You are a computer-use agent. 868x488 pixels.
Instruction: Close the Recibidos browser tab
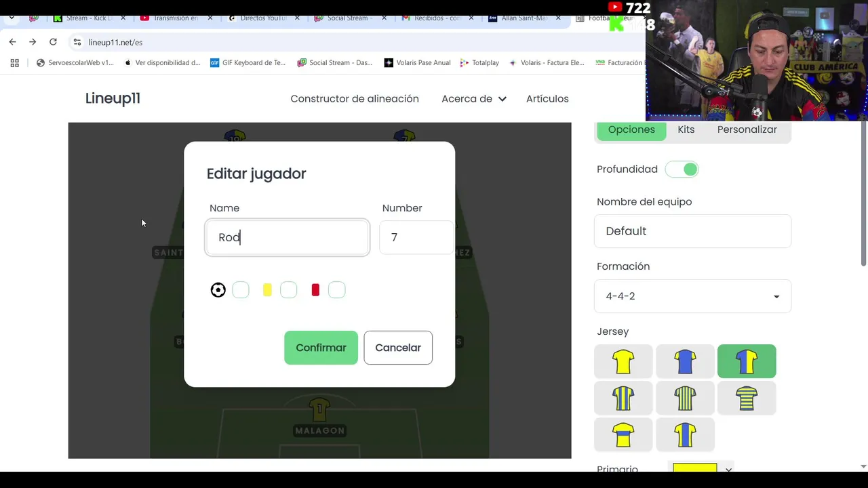coord(471,18)
